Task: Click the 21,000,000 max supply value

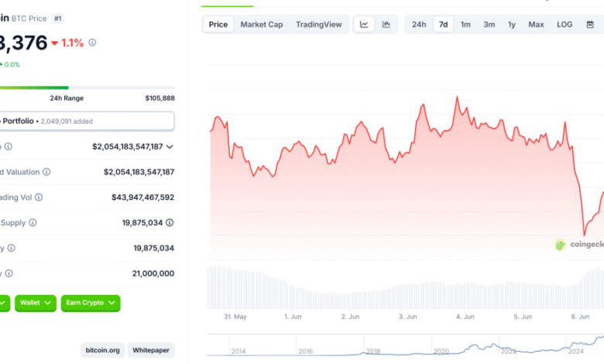Action: coord(153,273)
